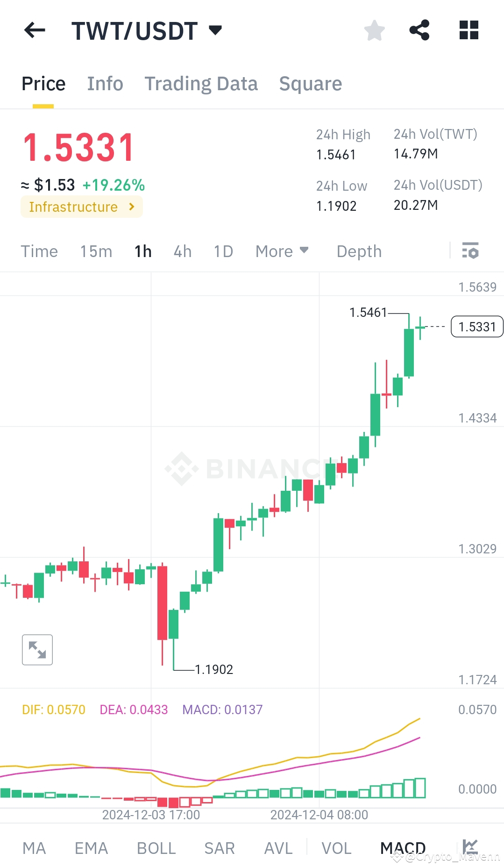Open the Depth view

click(x=359, y=251)
